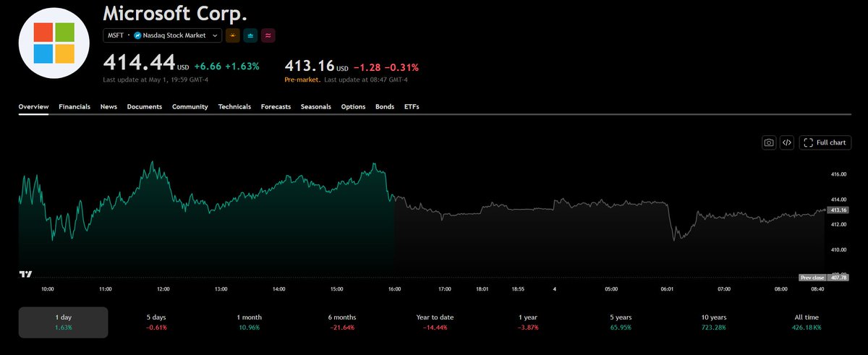Click the +6.66 +1.63% change value

click(x=226, y=67)
